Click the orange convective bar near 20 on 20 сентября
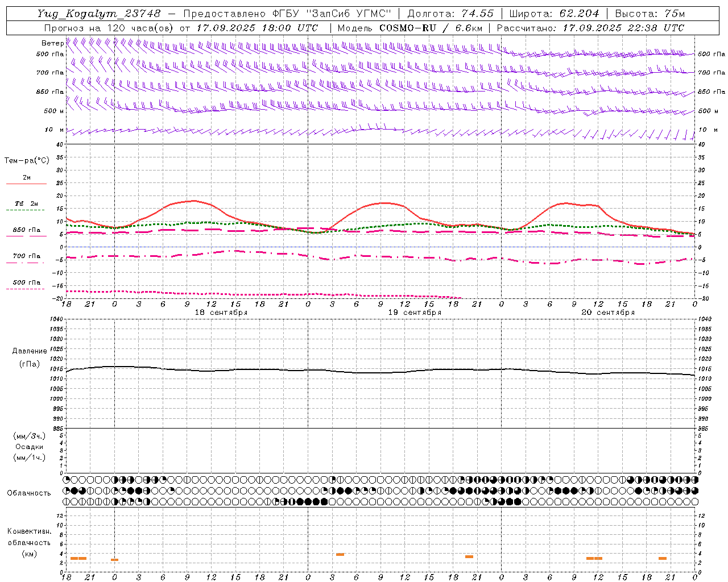The height and width of the screenshot is (582, 728). pyautogui.click(x=663, y=558)
